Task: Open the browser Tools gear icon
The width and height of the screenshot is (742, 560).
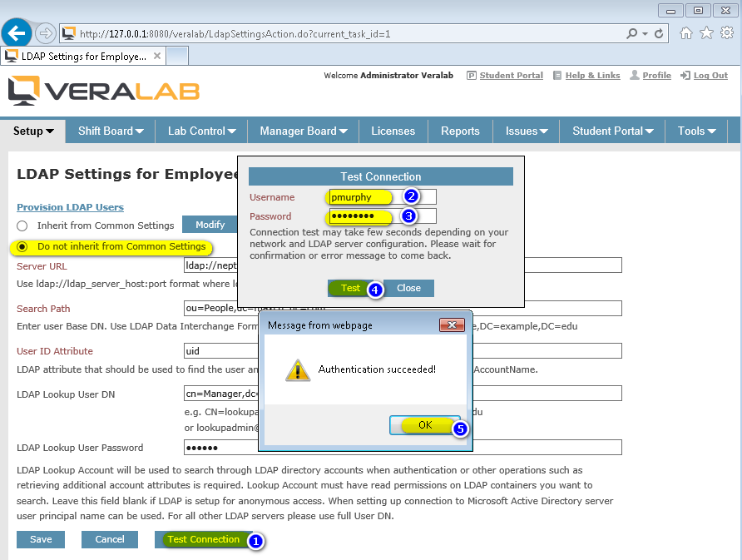Action: click(727, 32)
